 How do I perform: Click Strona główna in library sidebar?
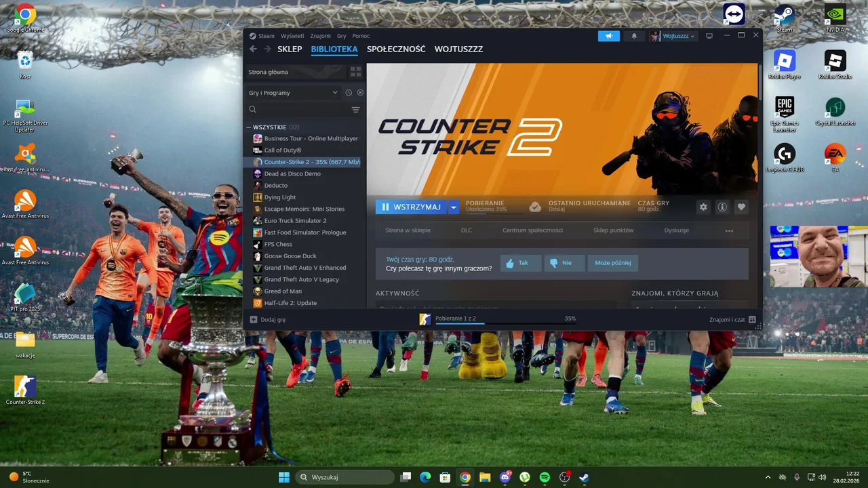tap(296, 72)
